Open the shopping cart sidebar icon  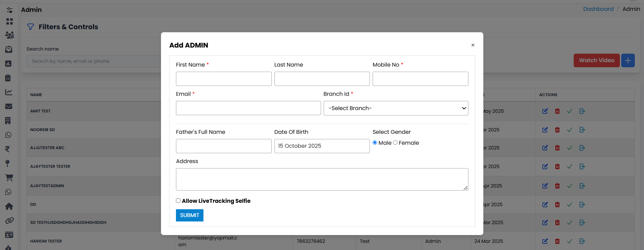tap(9, 177)
